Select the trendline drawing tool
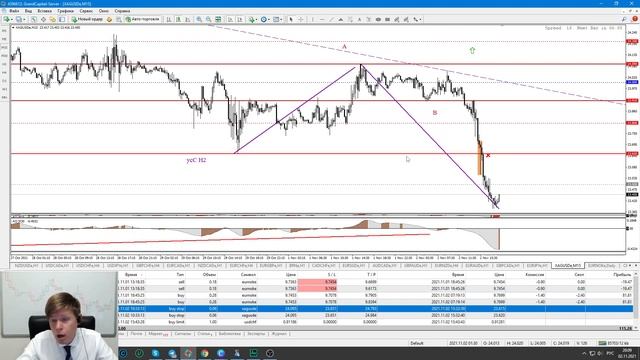The width and height of the screenshot is (640, 360). [x=331, y=19]
